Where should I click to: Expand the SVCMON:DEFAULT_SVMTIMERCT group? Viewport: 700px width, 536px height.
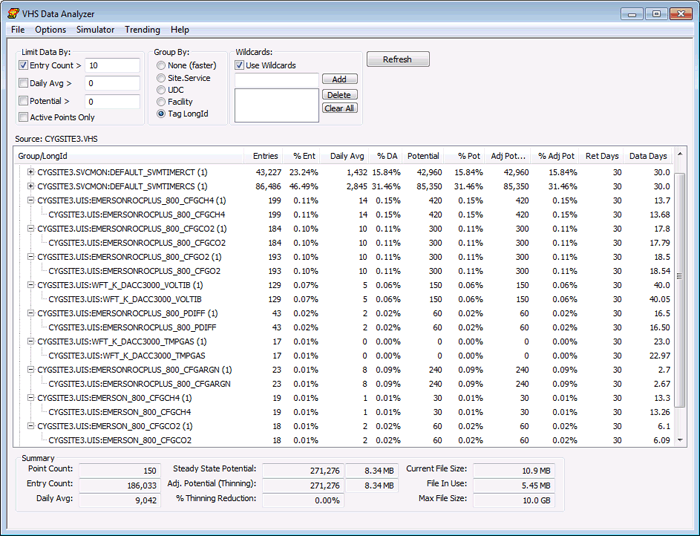tap(30, 172)
